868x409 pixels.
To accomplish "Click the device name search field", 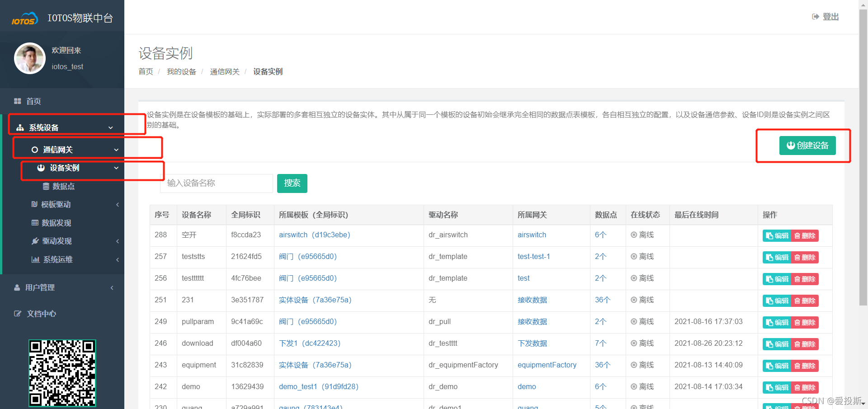I will (216, 183).
